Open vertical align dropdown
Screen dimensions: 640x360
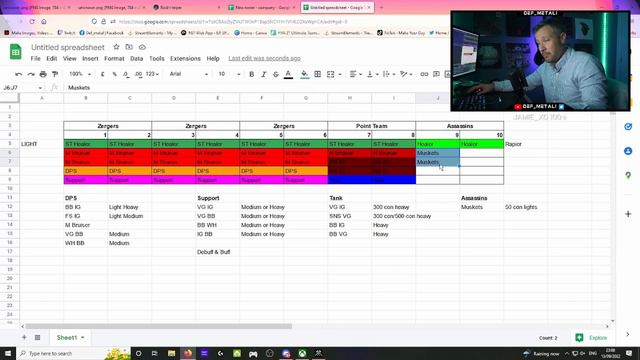(372, 74)
